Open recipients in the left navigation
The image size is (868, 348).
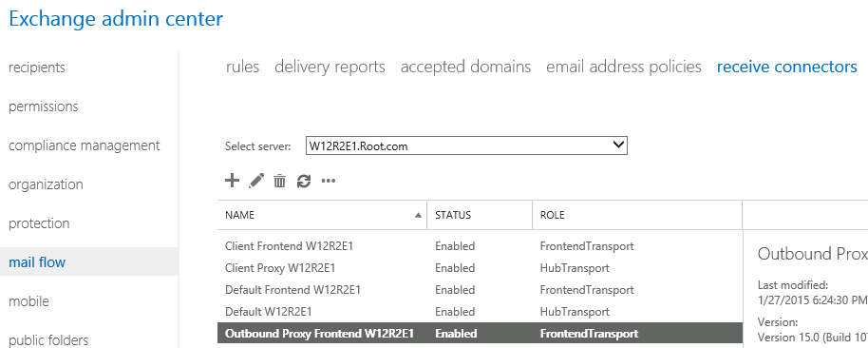click(36, 68)
